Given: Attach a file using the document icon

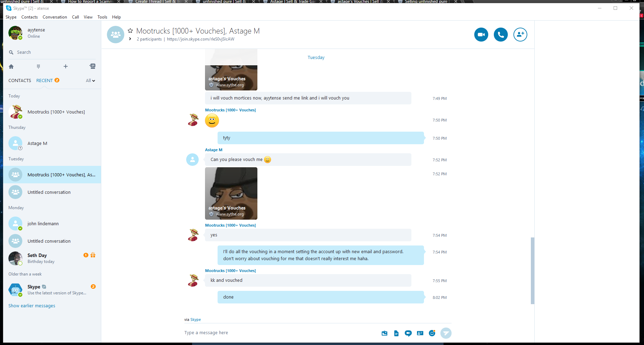Looking at the screenshot, I should [x=396, y=333].
